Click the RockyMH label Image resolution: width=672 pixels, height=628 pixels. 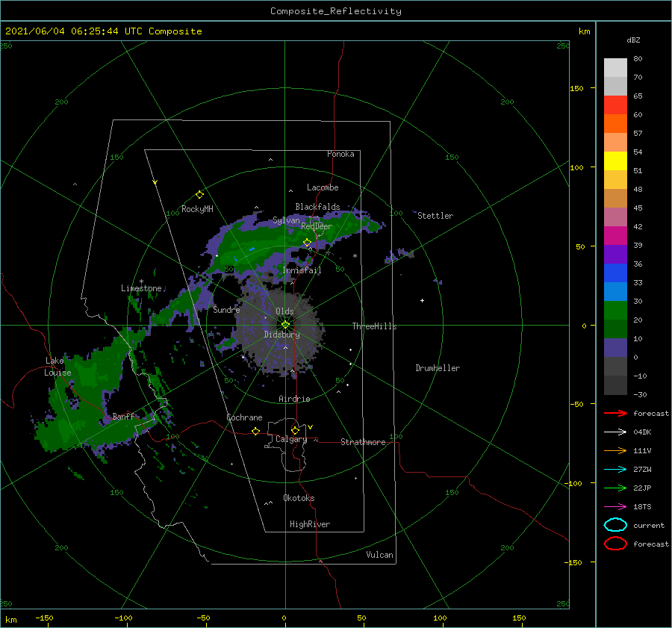pos(197,209)
